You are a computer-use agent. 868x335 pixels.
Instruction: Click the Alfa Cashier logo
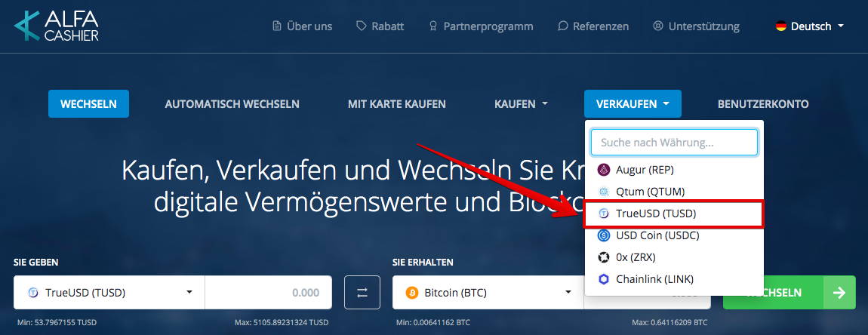(56, 26)
